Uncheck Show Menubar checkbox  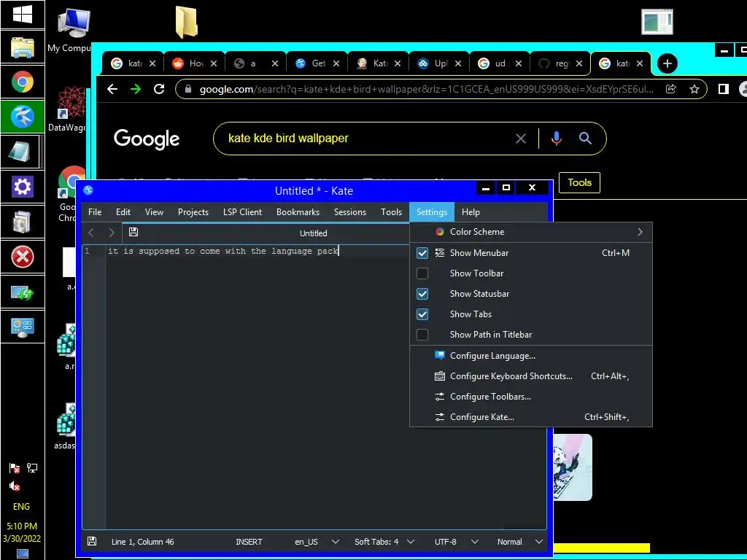422,253
